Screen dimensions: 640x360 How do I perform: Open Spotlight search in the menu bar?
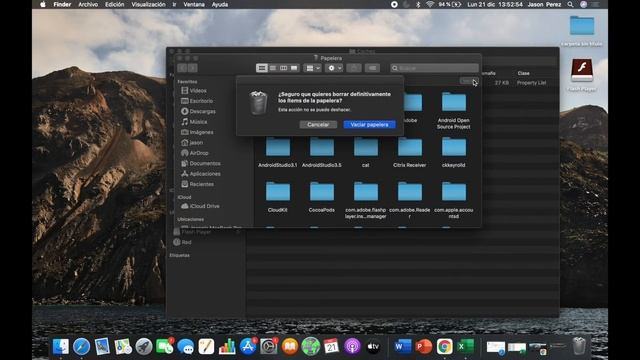click(570, 4)
